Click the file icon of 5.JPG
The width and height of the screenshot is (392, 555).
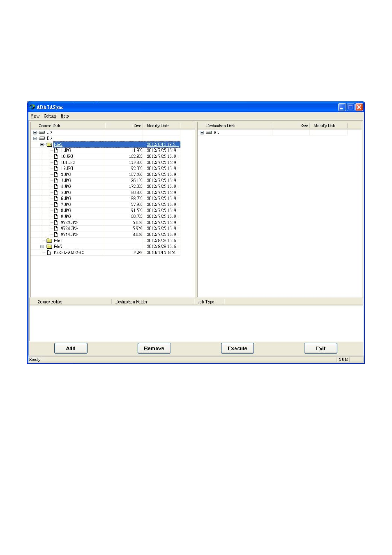pyautogui.click(x=56, y=192)
